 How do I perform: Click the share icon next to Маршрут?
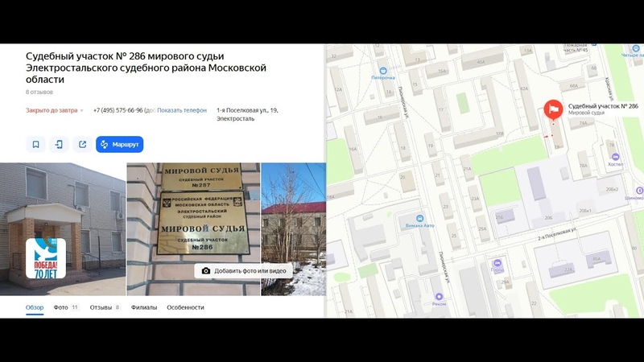pos(83,145)
